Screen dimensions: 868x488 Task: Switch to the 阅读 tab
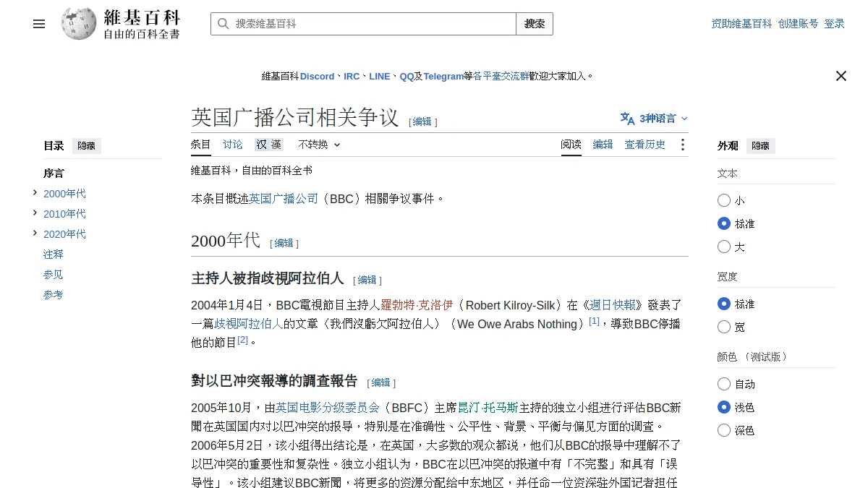point(571,145)
